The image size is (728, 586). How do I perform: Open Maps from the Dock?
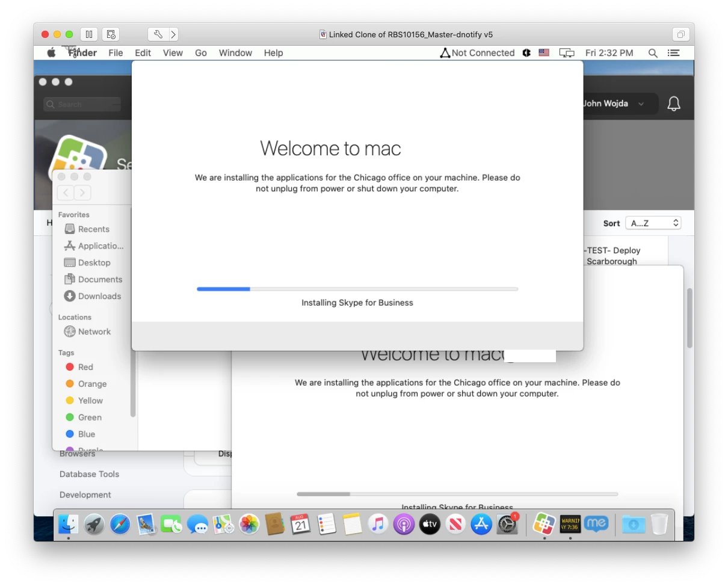click(223, 525)
